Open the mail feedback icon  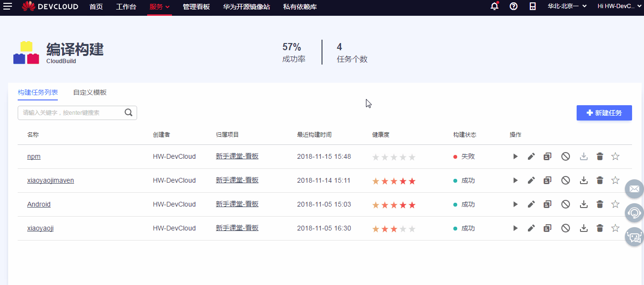[634, 189]
